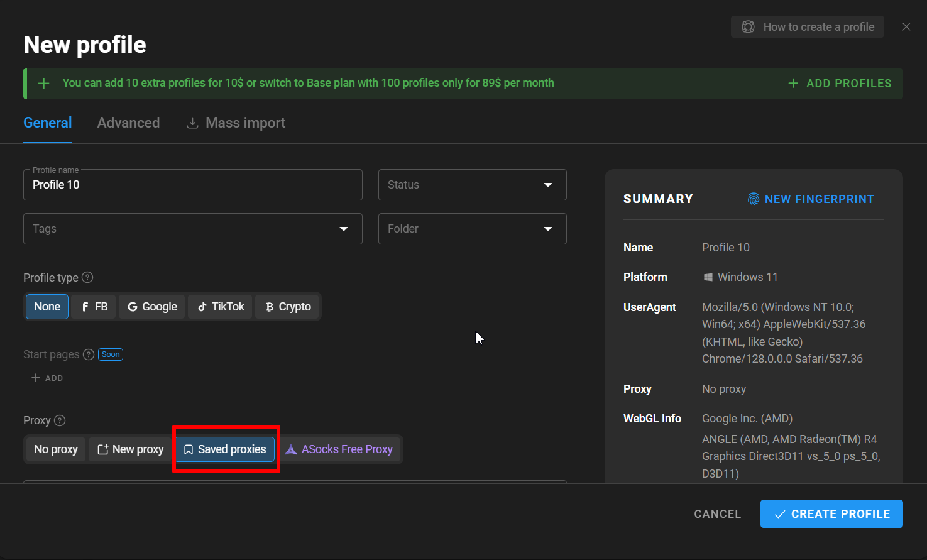This screenshot has height=560, width=927.
Task: Select the FB profile type
Action: pyautogui.click(x=94, y=307)
